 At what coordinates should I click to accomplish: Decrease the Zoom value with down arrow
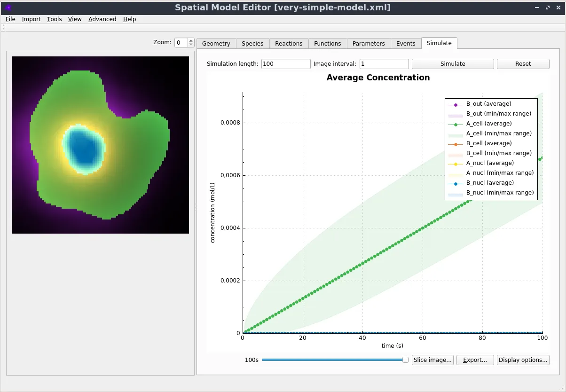(x=191, y=45)
